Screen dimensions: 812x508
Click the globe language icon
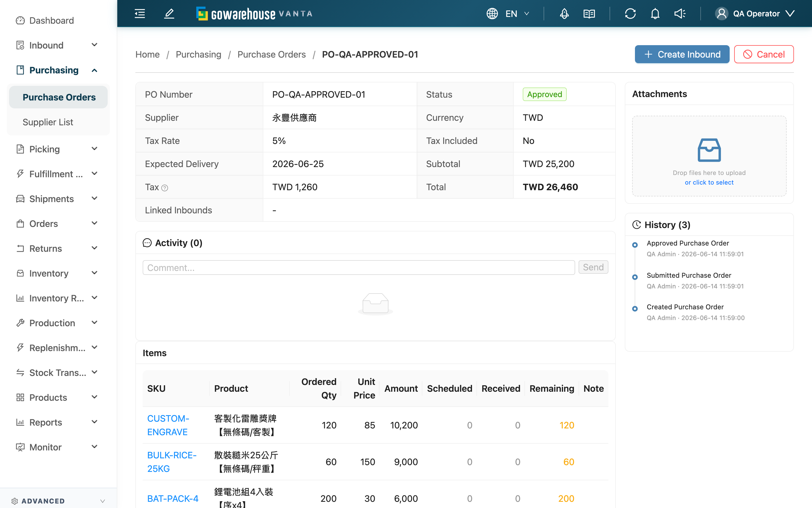click(492, 14)
